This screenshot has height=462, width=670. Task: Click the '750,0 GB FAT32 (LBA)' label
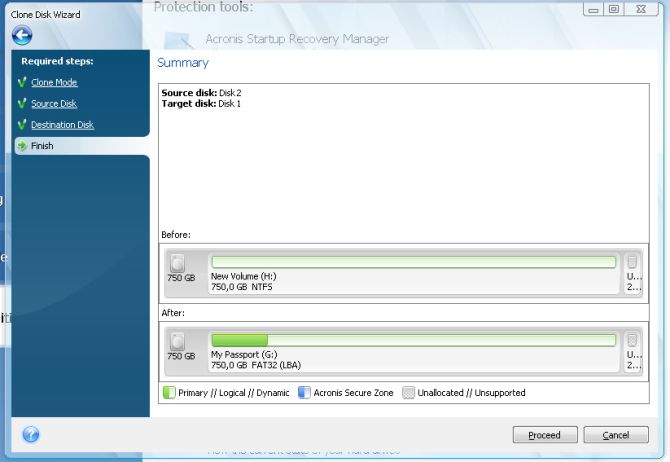pos(256,365)
